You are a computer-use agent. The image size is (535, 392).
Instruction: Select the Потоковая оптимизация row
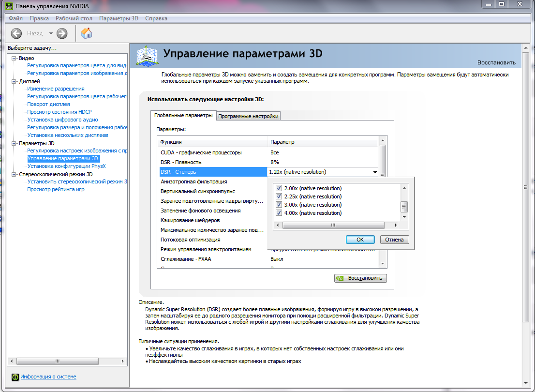click(213, 240)
